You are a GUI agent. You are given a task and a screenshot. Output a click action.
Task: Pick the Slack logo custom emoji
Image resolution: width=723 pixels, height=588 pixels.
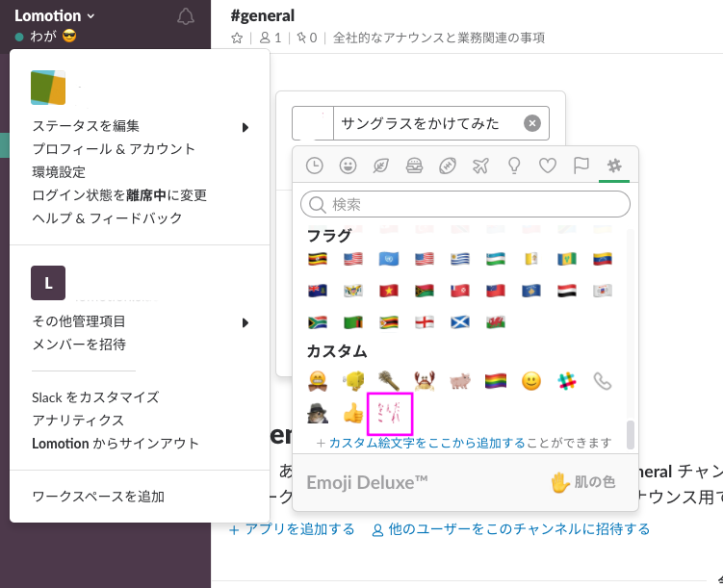567,381
